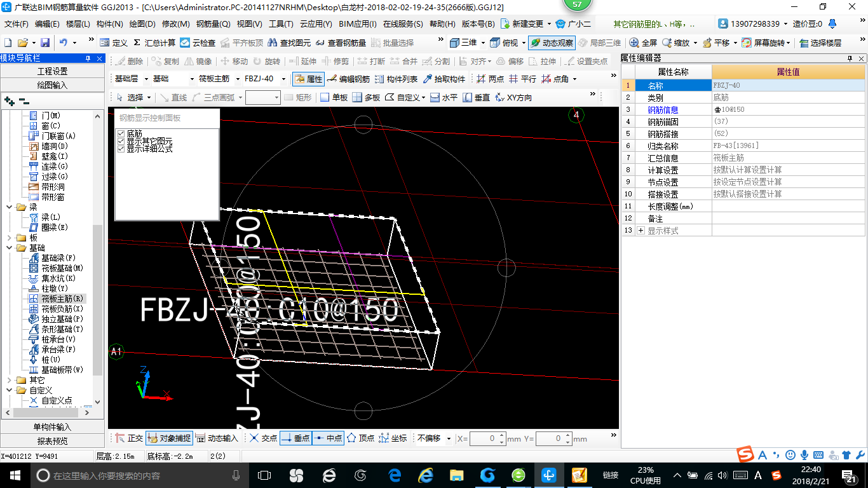Uncheck 显示其它图元 checkbox
The width and height of the screenshot is (868, 488).
pyautogui.click(x=121, y=141)
